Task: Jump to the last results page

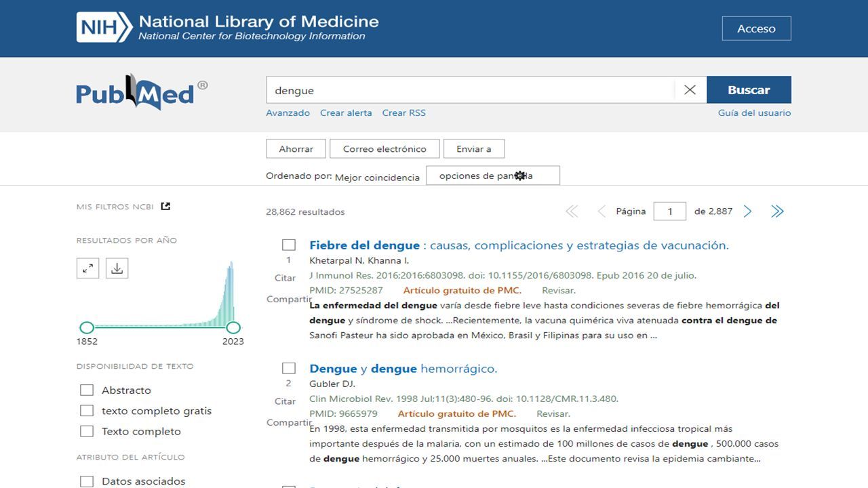Action: click(777, 211)
